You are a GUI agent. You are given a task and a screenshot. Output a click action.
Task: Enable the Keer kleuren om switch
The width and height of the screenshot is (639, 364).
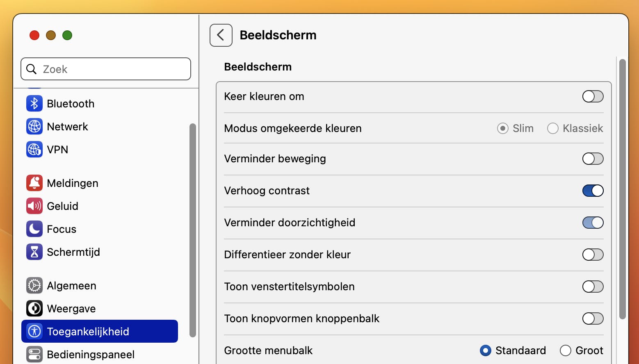tap(593, 96)
